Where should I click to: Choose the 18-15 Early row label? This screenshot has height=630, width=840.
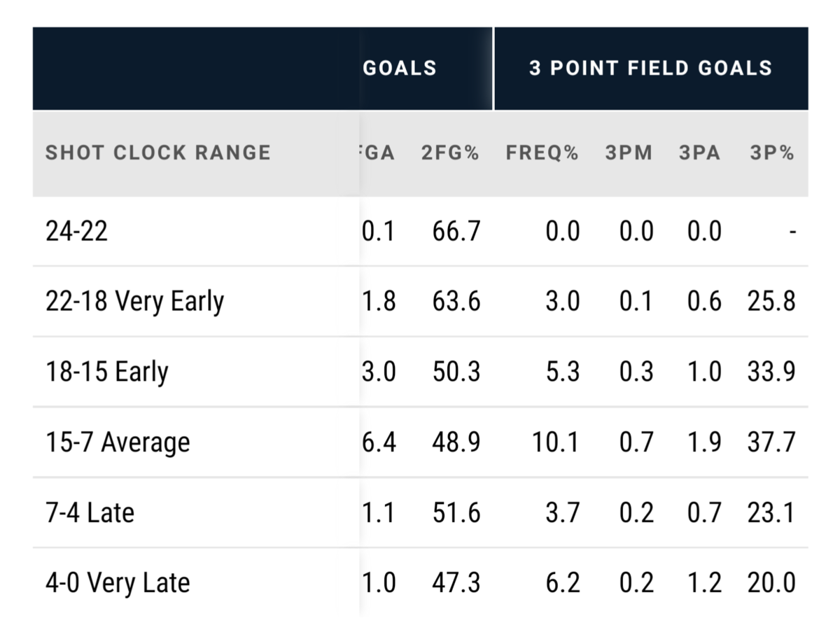click(106, 372)
